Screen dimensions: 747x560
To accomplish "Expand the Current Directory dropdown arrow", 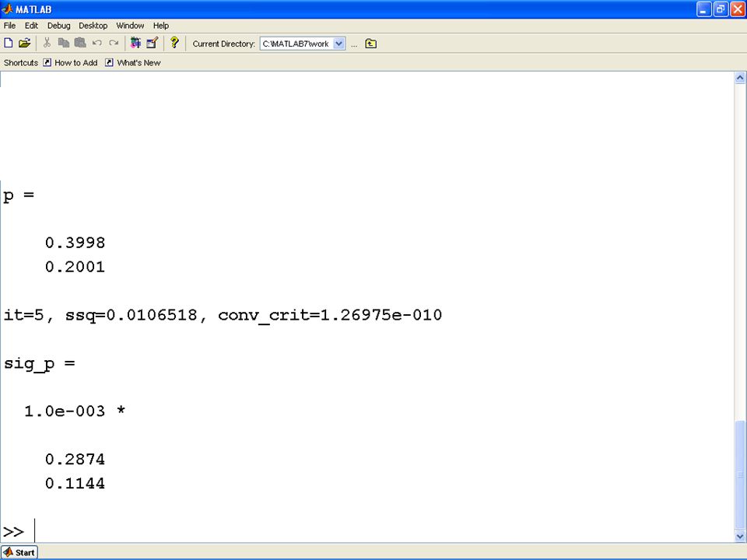I will [338, 44].
